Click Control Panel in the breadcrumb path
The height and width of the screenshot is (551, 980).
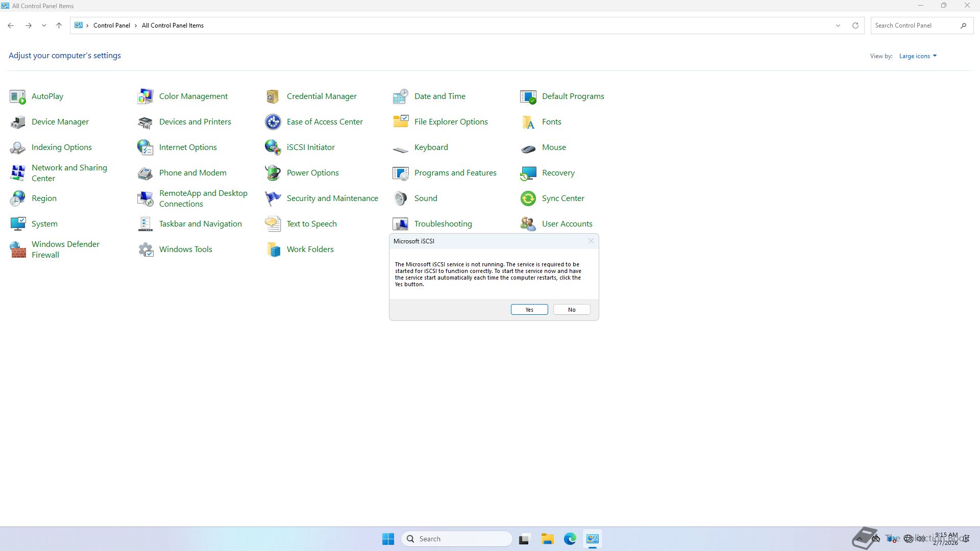(x=111, y=26)
